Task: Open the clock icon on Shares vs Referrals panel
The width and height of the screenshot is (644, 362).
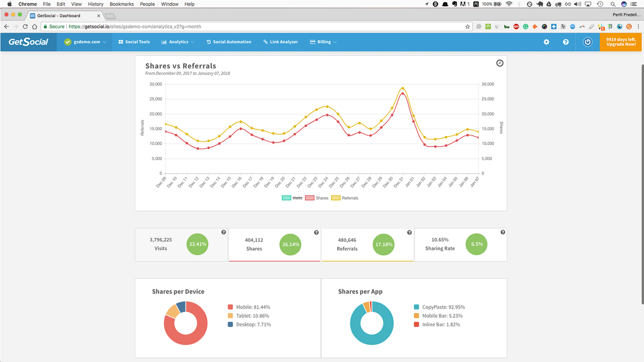Action: (x=500, y=63)
